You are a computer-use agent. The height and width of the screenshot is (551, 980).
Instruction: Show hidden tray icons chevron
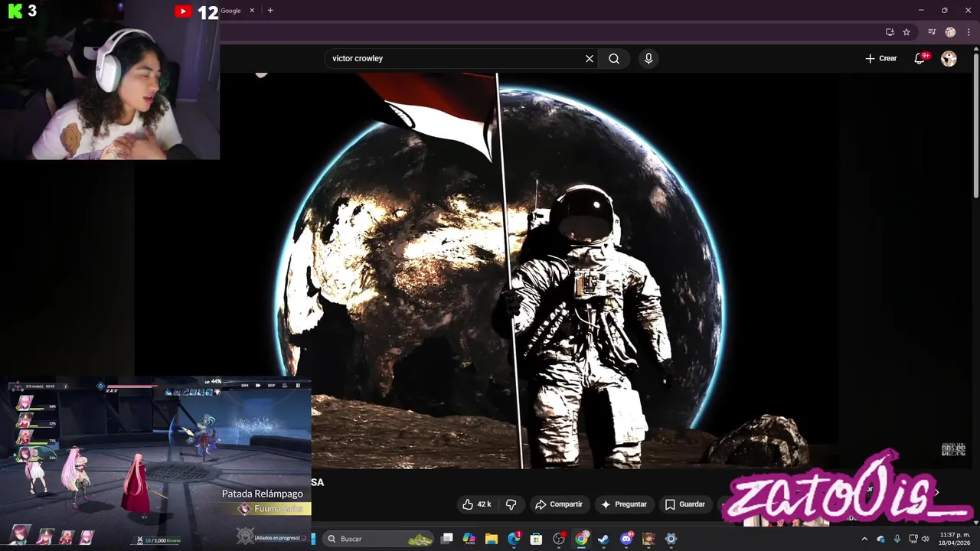pyautogui.click(x=864, y=539)
